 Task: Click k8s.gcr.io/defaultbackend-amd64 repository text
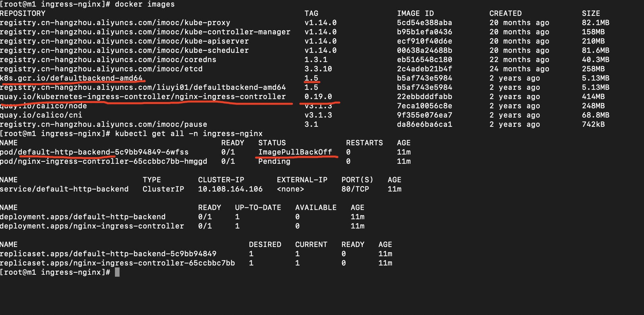71,78
